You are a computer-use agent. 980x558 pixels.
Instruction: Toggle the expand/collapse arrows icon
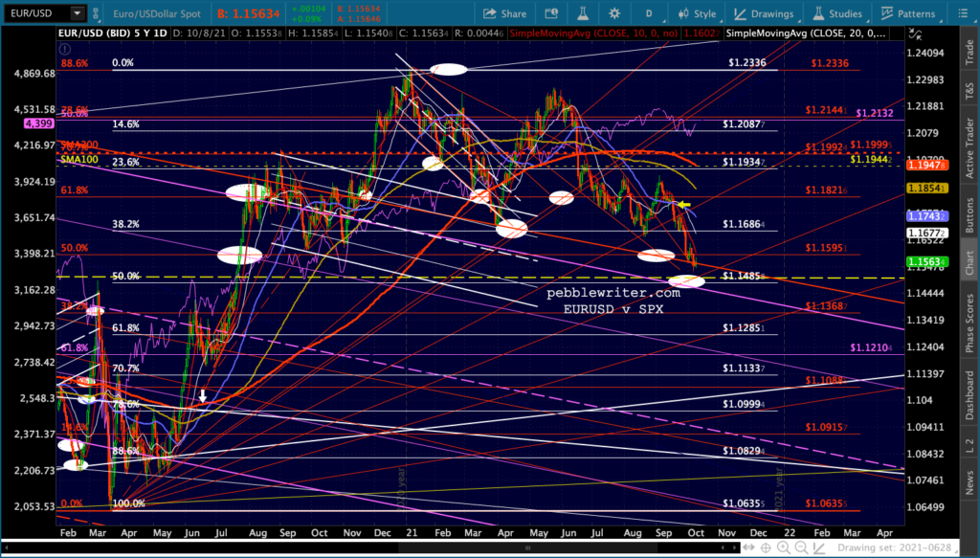915,34
